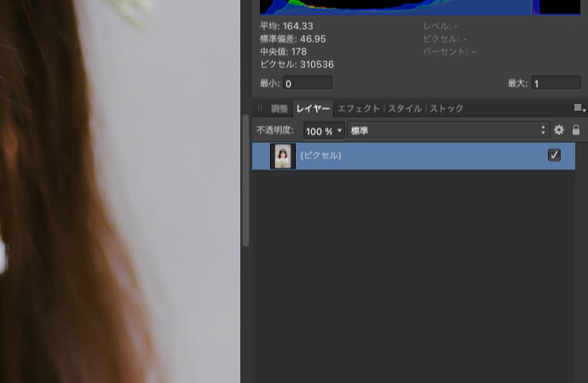Click the 最大 value input field
The image size is (588, 383).
pos(556,83)
